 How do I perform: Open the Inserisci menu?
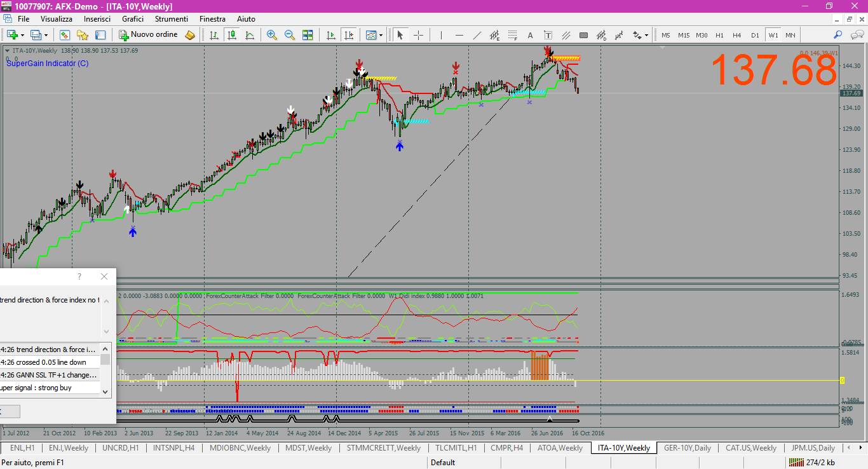pyautogui.click(x=97, y=19)
